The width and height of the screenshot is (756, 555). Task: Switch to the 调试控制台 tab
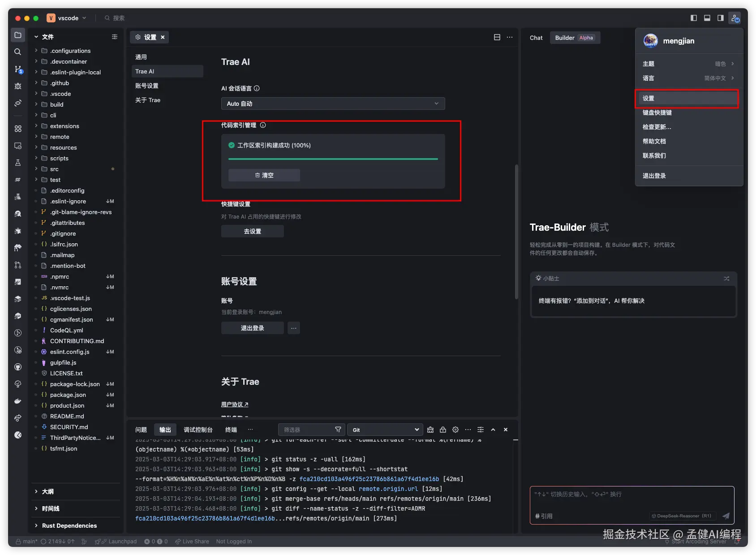point(198,430)
